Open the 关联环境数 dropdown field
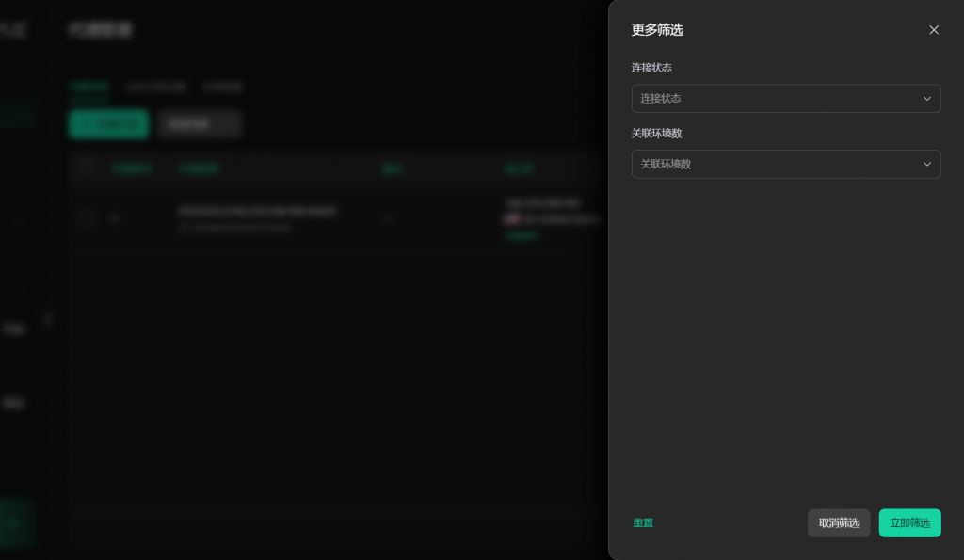Viewport: 964px width, 560px height. tap(774, 164)
